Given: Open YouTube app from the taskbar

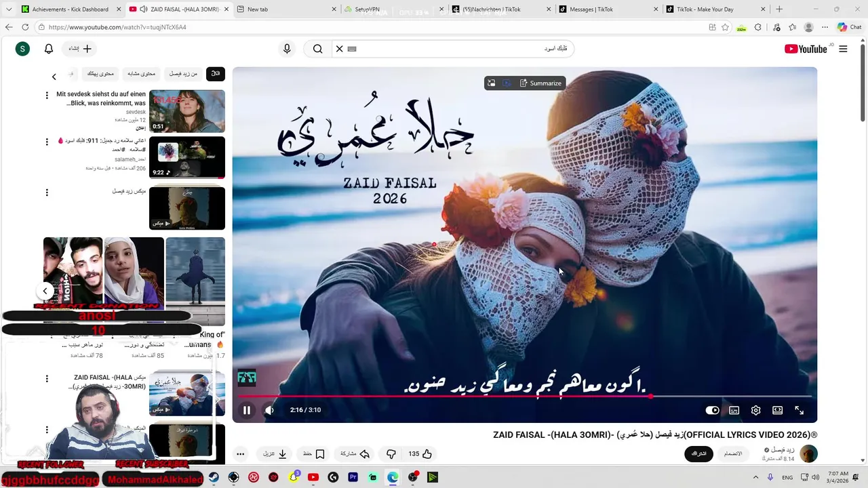Looking at the screenshot, I should click(313, 477).
